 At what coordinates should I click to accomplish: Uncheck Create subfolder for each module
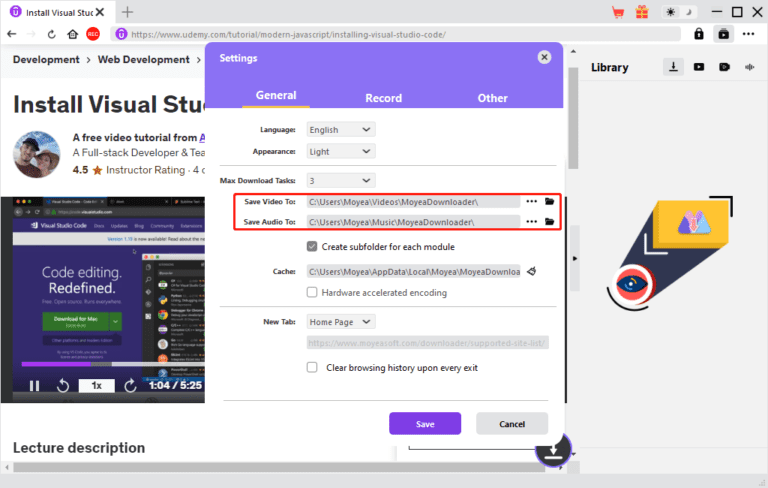(x=313, y=246)
